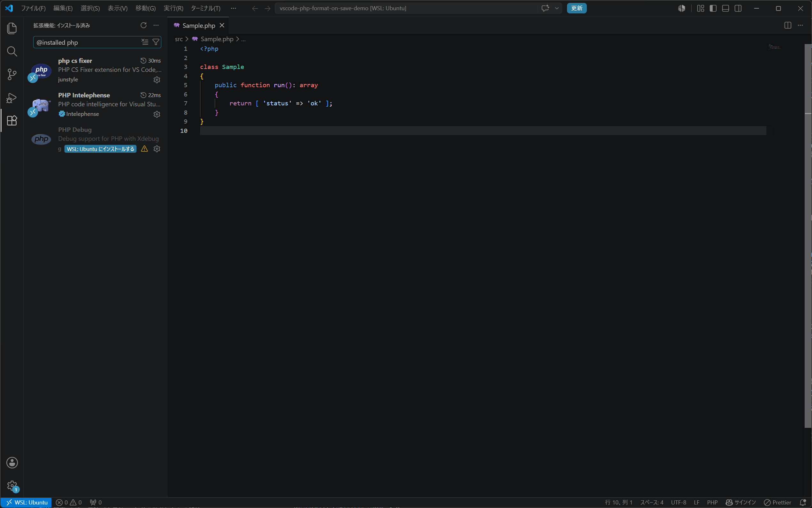Viewport: 812px width, 508px height.
Task: Open the 移動(G) menu
Action: [x=146, y=8]
